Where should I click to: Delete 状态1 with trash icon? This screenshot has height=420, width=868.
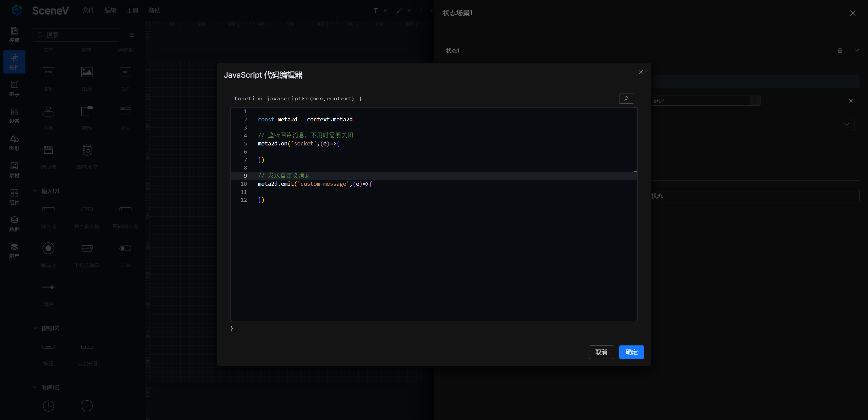click(x=840, y=51)
